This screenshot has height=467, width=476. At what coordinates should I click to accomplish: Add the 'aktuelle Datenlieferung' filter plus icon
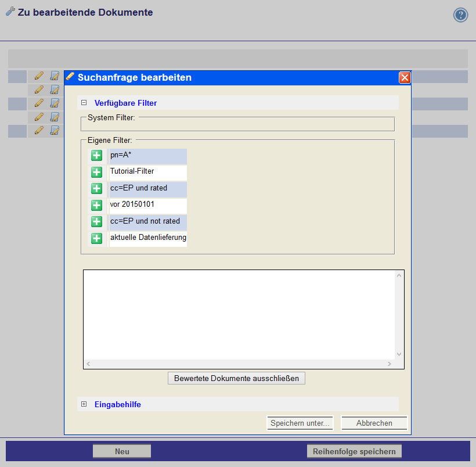(96, 239)
